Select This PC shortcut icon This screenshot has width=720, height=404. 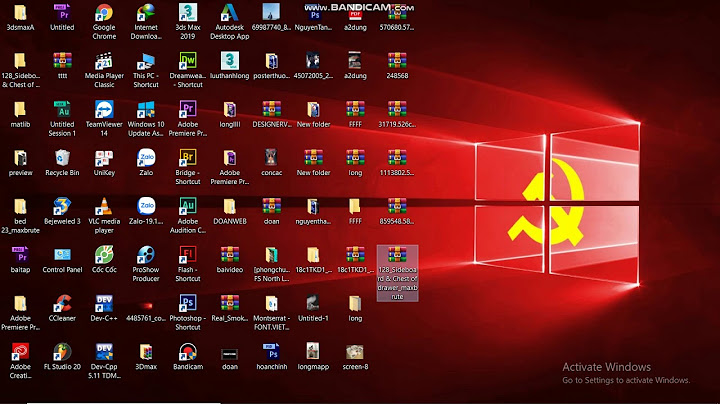point(146,62)
